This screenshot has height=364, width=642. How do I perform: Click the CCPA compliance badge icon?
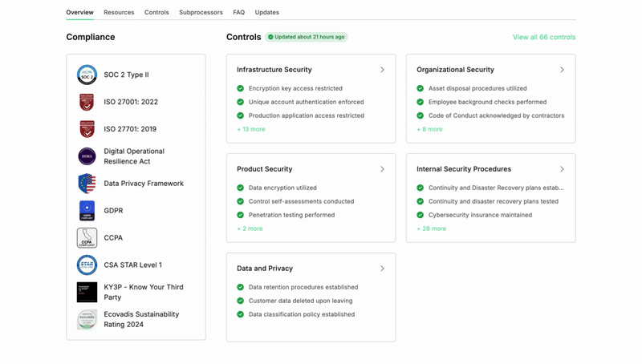(87, 238)
